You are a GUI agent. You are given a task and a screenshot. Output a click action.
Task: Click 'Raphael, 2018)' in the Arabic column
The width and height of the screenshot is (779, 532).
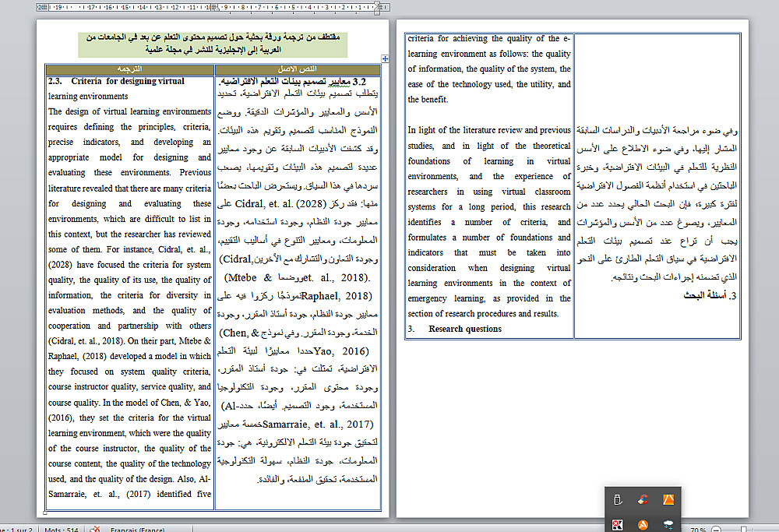[x=337, y=296]
